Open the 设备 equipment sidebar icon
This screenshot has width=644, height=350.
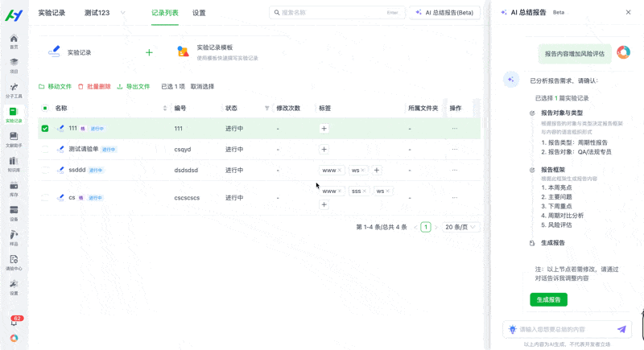pos(14,213)
